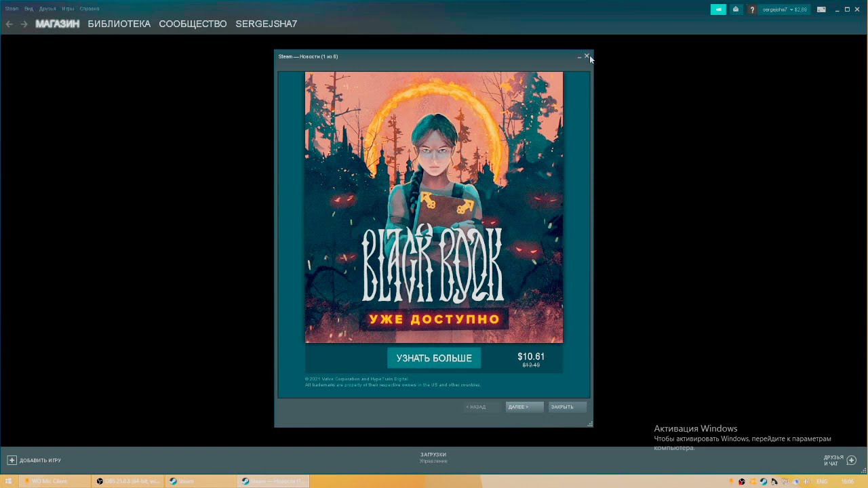This screenshot has height=488, width=868.
Task: Switch to the БИБЛИОТЕКА tab
Action: (119, 24)
